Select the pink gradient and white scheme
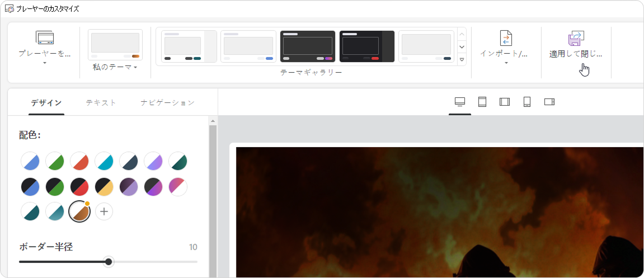The image size is (644, 278). click(178, 186)
